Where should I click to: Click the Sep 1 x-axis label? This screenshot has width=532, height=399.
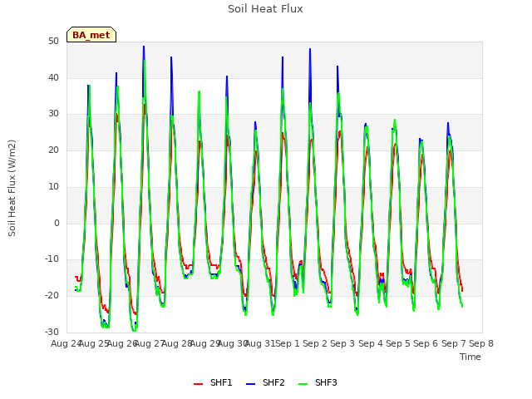(x=288, y=343)
